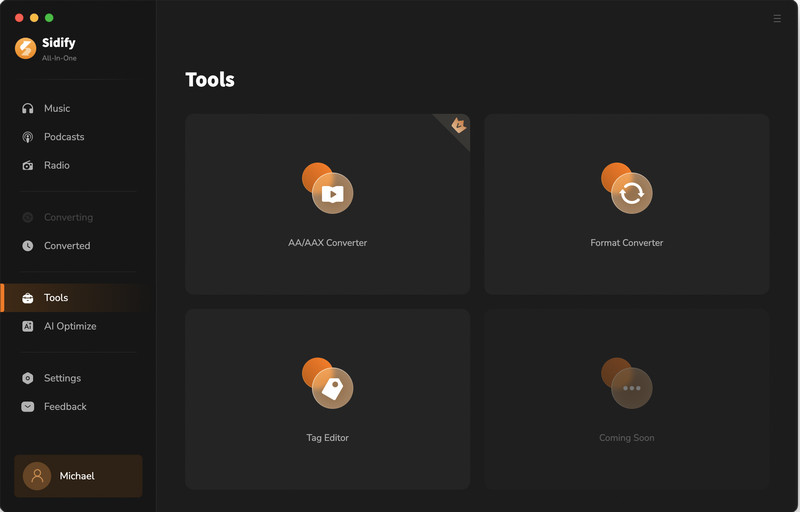Click the Converting sidebar entry
800x512 pixels.
click(79, 217)
